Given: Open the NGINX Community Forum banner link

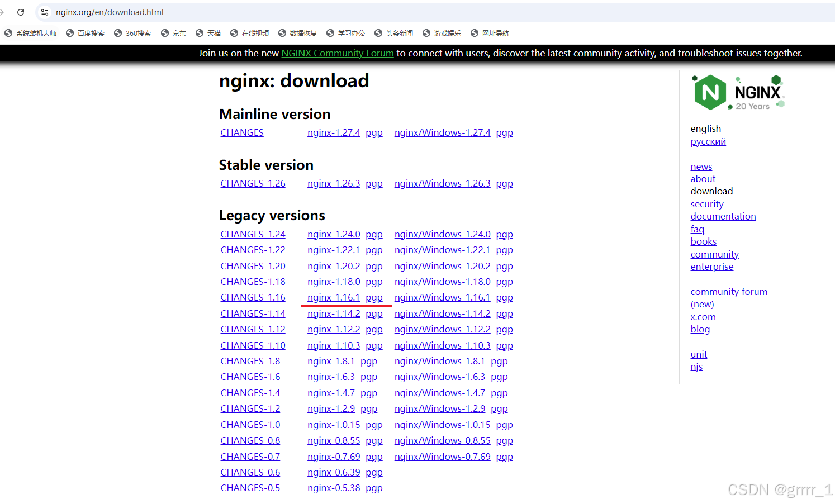Looking at the screenshot, I should (x=338, y=53).
